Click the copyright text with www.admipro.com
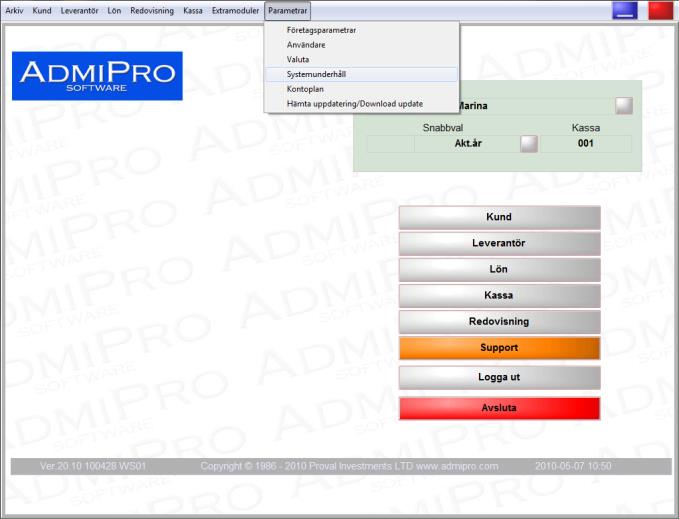Viewport: 679px width, 519px height. coord(349,466)
